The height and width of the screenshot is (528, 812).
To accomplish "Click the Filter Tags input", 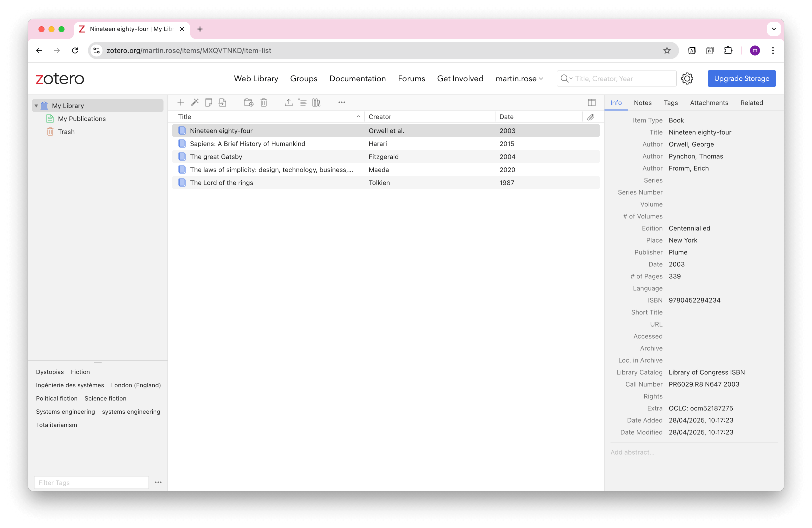I will pyautogui.click(x=91, y=482).
